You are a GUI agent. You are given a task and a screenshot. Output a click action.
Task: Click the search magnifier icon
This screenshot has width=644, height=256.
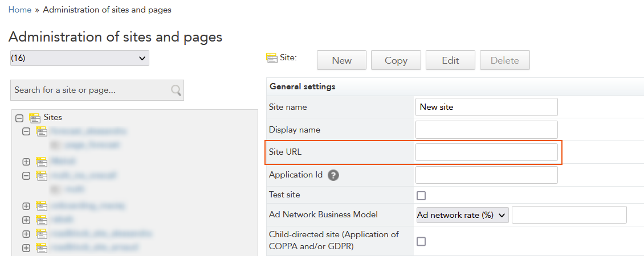pyautogui.click(x=176, y=90)
